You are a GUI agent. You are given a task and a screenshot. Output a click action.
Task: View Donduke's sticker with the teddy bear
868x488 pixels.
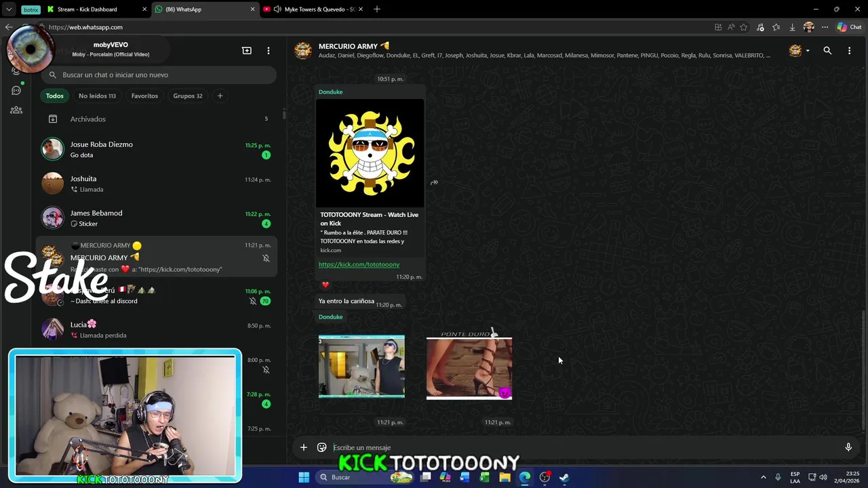(x=361, y=366)
